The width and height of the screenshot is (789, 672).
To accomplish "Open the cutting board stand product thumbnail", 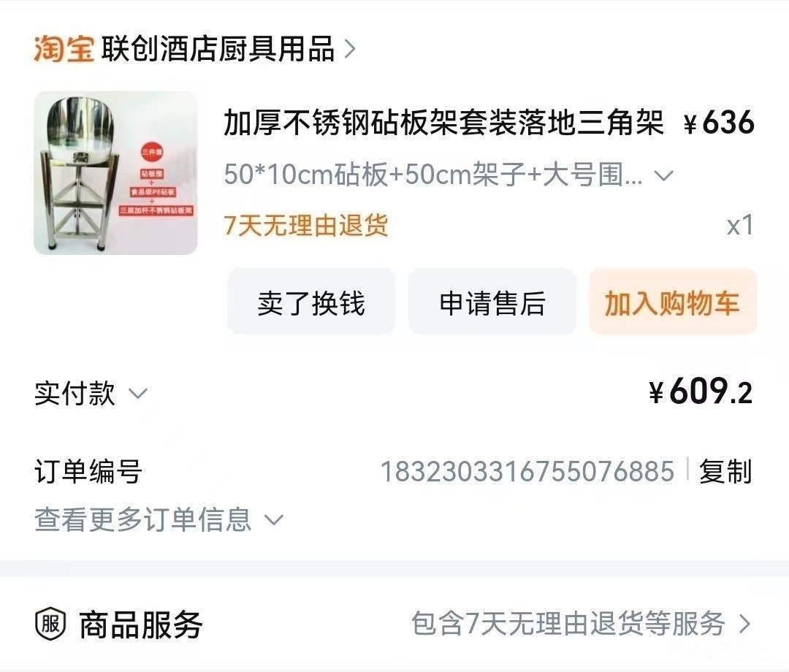I will (x=115, y=173).
